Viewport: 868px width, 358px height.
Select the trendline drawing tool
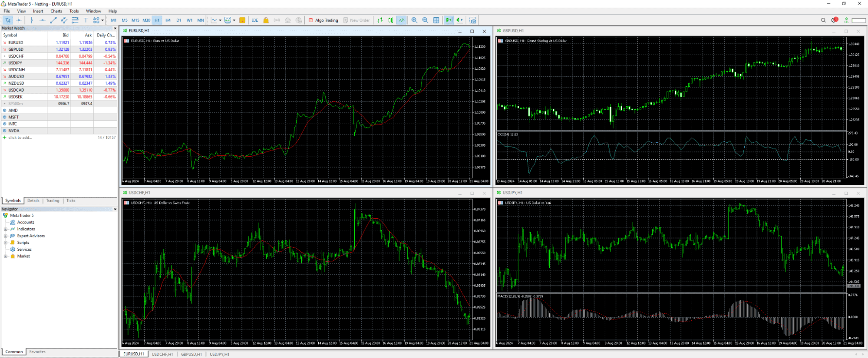click(53, 20)
